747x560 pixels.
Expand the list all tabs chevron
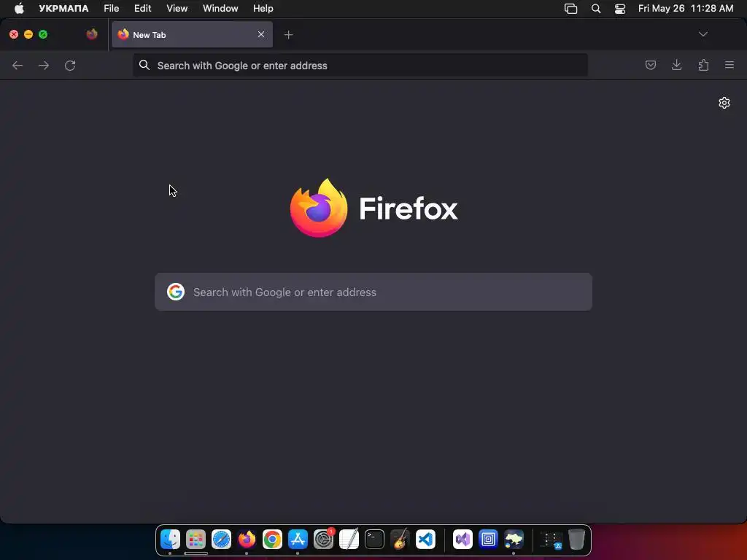[x=703, y=34]
